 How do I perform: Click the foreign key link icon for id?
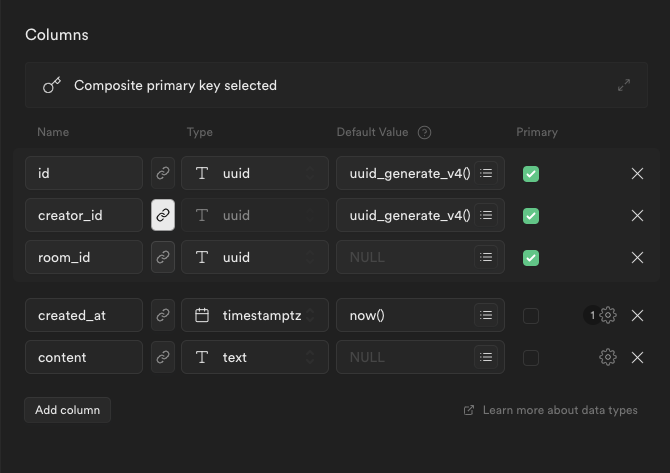click(x=162, y=173)
